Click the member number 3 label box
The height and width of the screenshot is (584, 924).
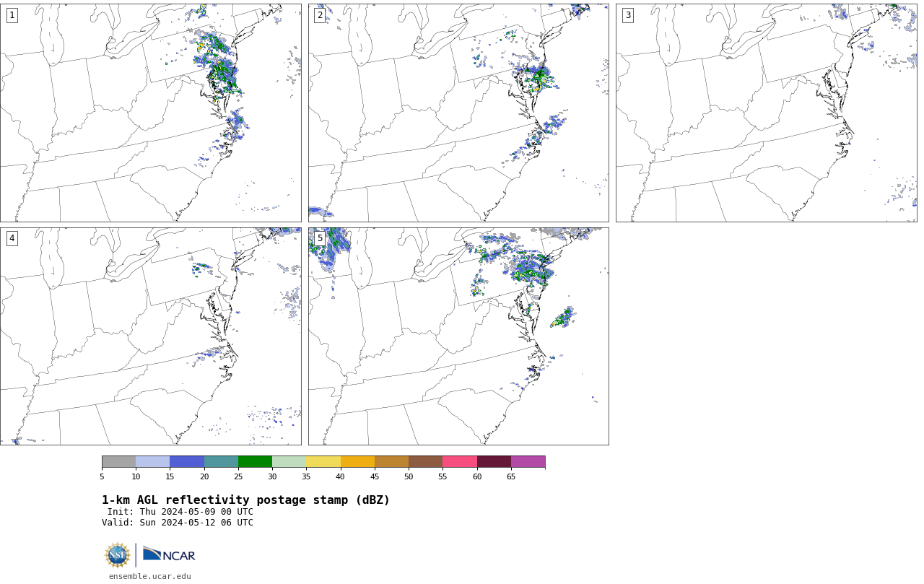pyautogui.click(x=627, y=15)
